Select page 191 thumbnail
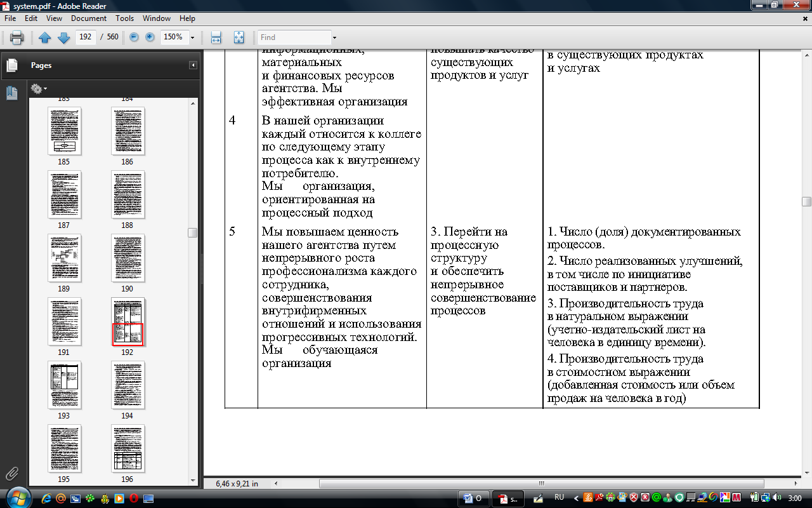The height and width of the screenshot is (508, 812). [x=64, y=322]
